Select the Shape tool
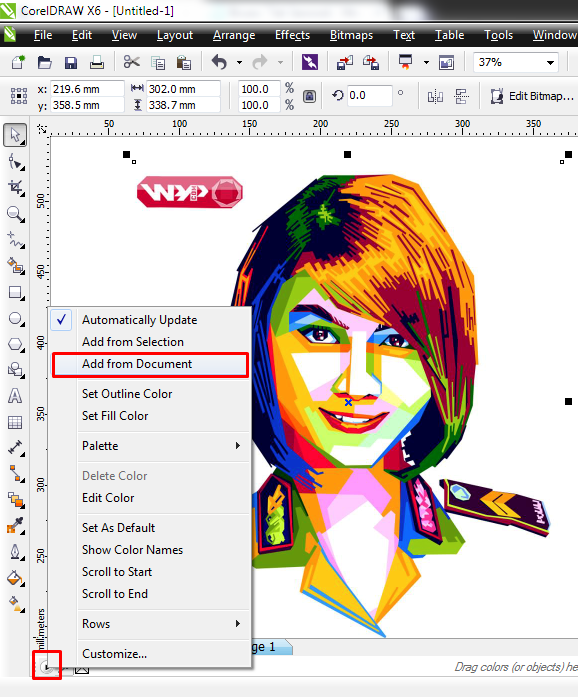578x697 pixels. 15,162
